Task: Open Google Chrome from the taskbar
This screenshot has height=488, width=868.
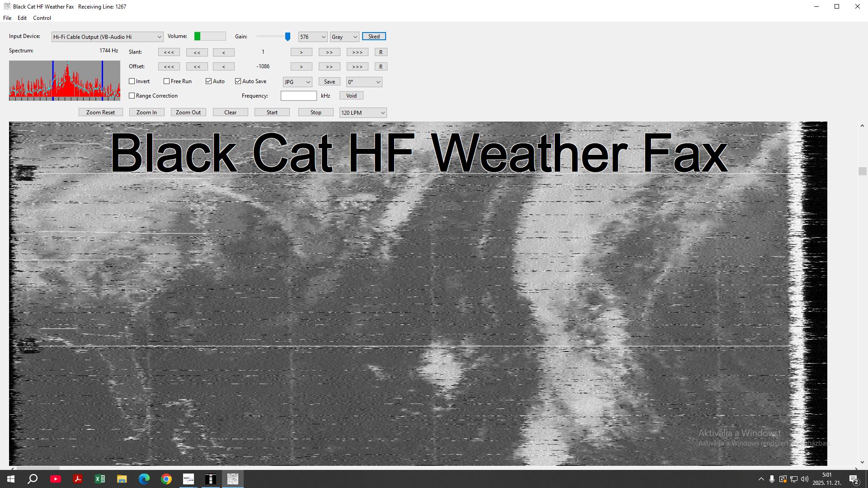Action: coord(166,479)
